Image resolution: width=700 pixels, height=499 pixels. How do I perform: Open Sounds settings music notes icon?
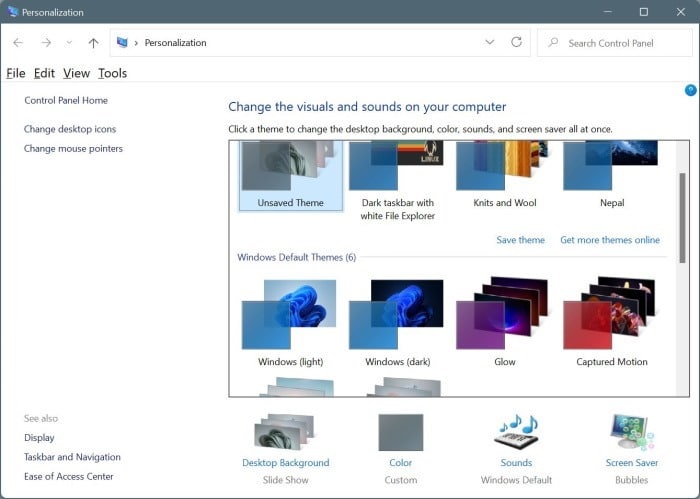click(x=517, y=431)
